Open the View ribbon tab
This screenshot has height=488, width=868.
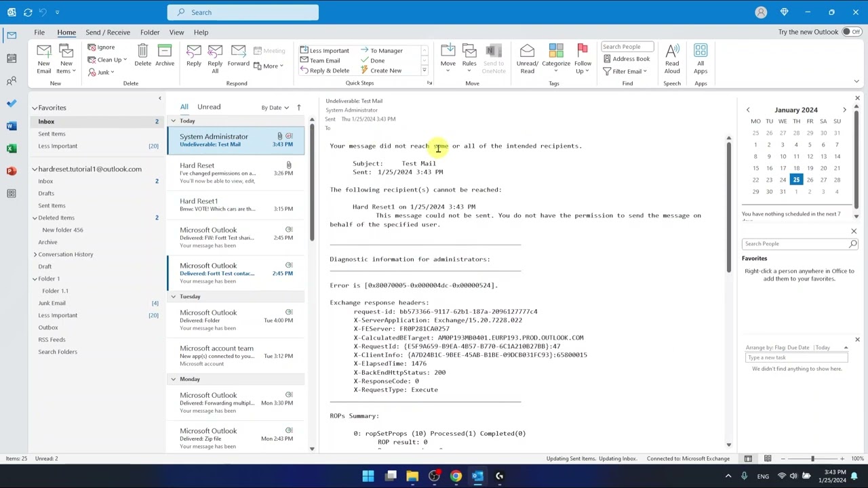[x=176, y=32]
